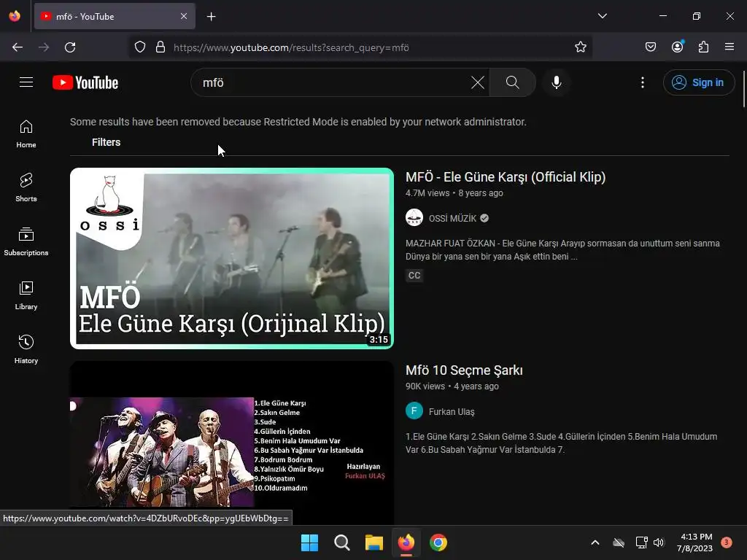Open the Firefox account icon
Screen dimensions: 747x560
coord(677,47)
